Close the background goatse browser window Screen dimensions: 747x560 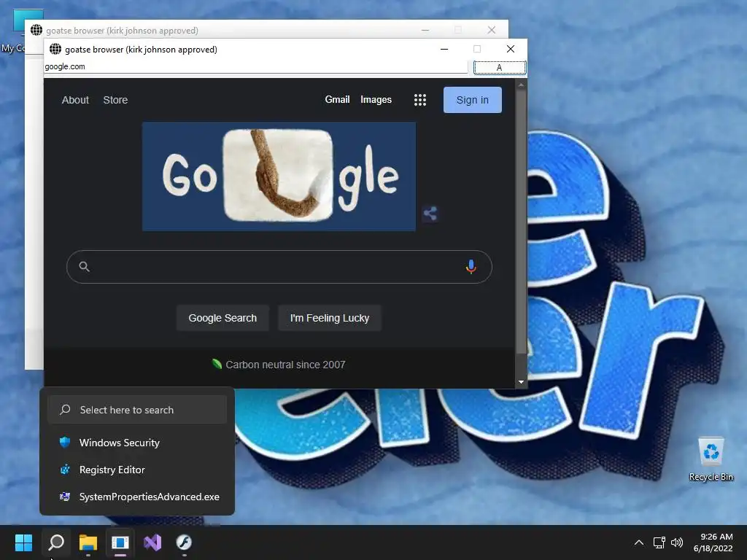(x=491, y=30)
